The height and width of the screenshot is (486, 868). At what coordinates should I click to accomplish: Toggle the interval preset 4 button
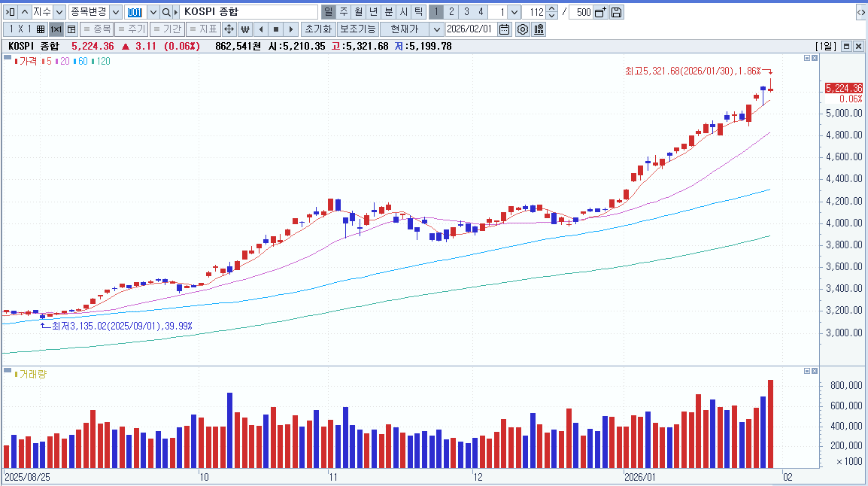point(481,11)
